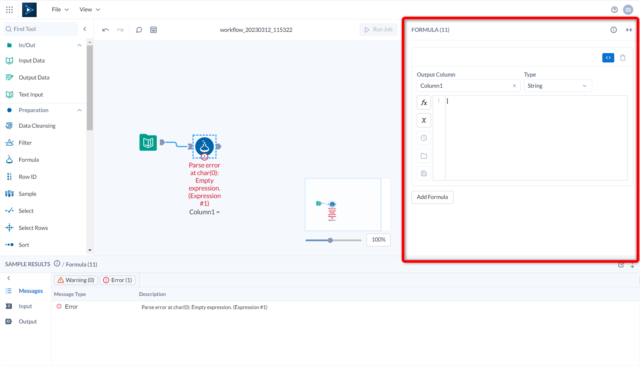Select the Formula node on canvas
This screenshot has width=640, height=366.
204,146
